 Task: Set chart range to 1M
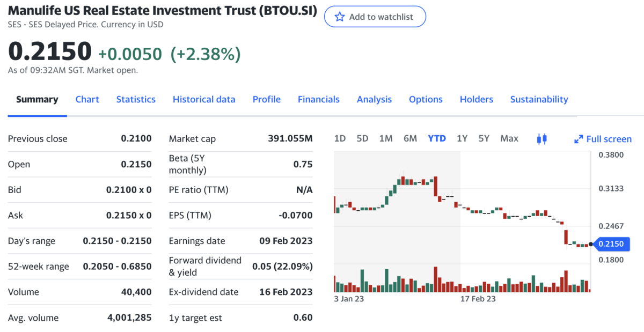pyautogui.click(x=386, y=138)
